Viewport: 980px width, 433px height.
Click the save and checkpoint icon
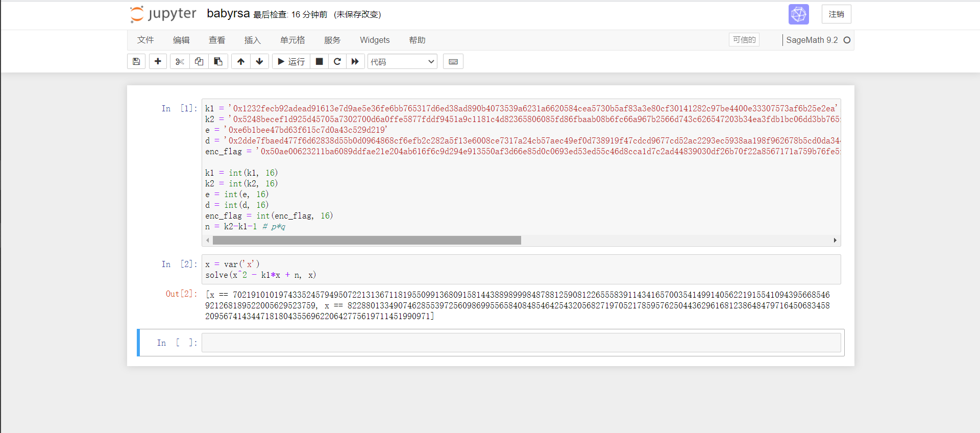[x=136, y=62]
